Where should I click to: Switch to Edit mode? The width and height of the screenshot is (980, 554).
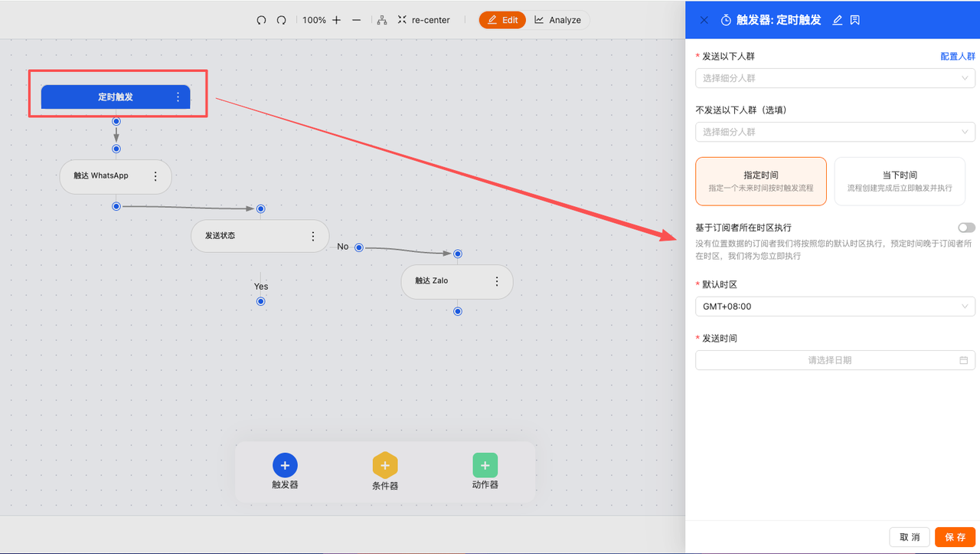click(502, 20)
